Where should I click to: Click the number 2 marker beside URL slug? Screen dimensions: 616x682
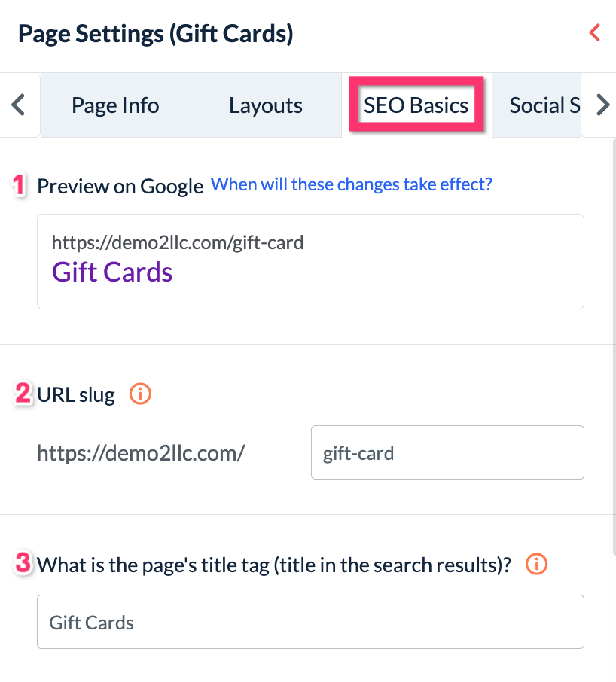coord(24,394)
